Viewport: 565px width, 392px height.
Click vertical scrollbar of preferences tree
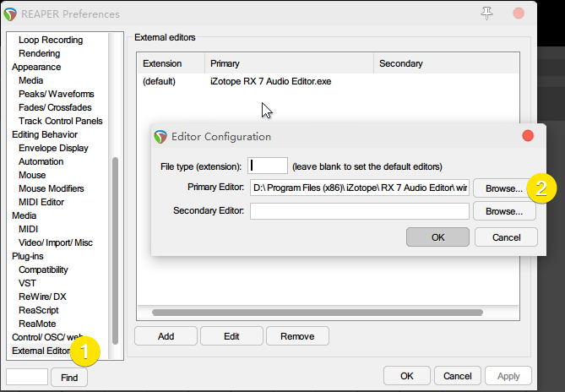pyautogui.click(x=116, y=251)
